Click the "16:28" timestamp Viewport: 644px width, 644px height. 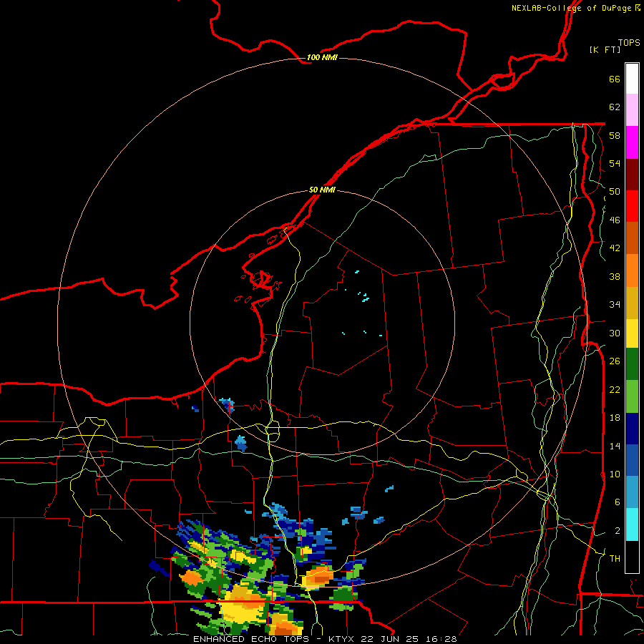[x=441, y=639]
